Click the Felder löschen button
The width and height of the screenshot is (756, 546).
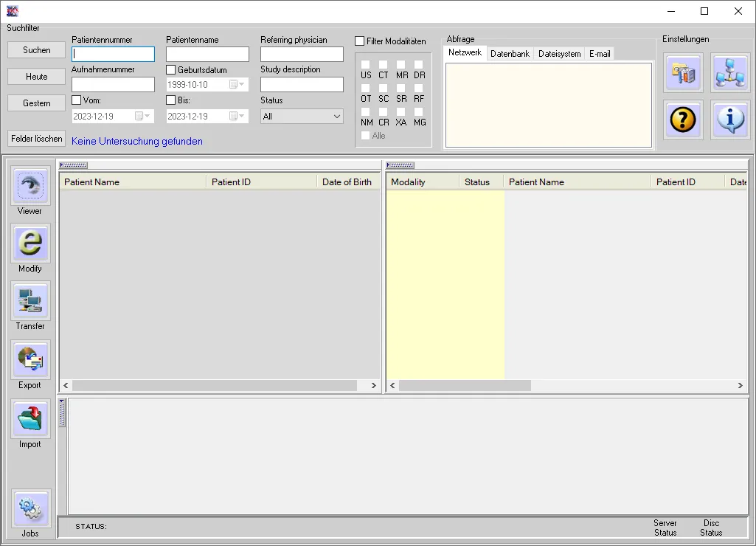click(x=37, y=139)
